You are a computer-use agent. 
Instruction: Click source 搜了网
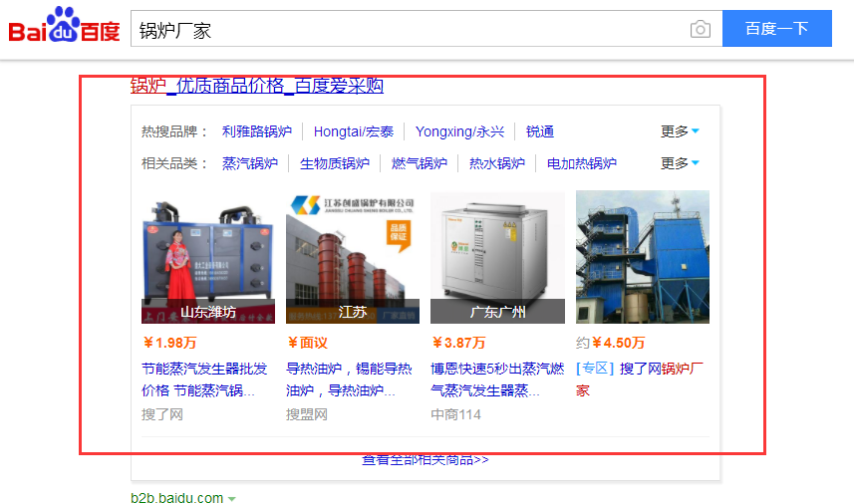click(x=162, y=414)
